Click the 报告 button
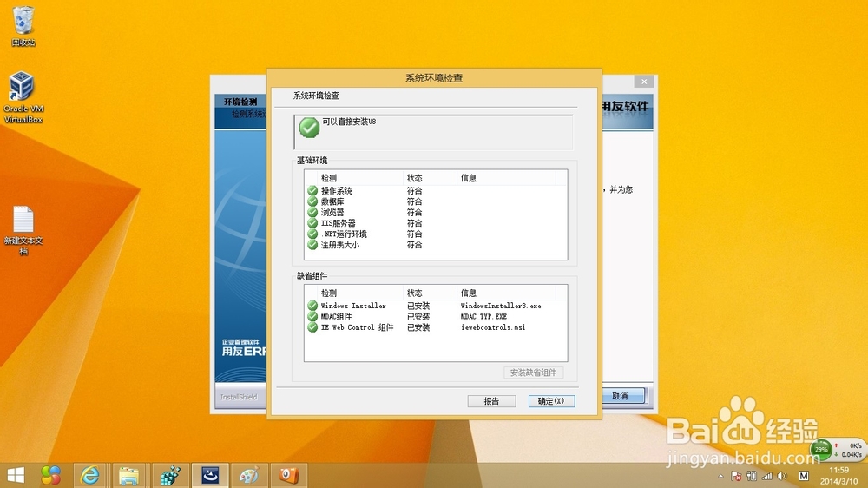Image resolution: width=868 pixels, height=488 pixels. pos(491,401)
